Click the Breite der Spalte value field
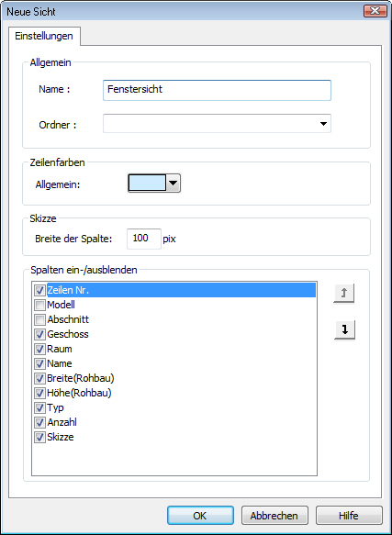392x535 pixels. (x=144, y=239)
